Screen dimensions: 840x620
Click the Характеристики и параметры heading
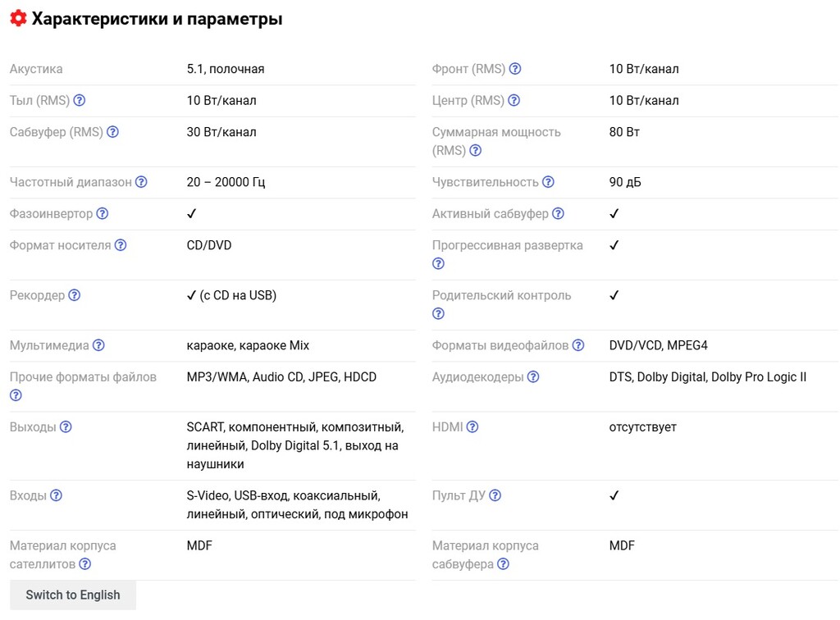[157, 19]
